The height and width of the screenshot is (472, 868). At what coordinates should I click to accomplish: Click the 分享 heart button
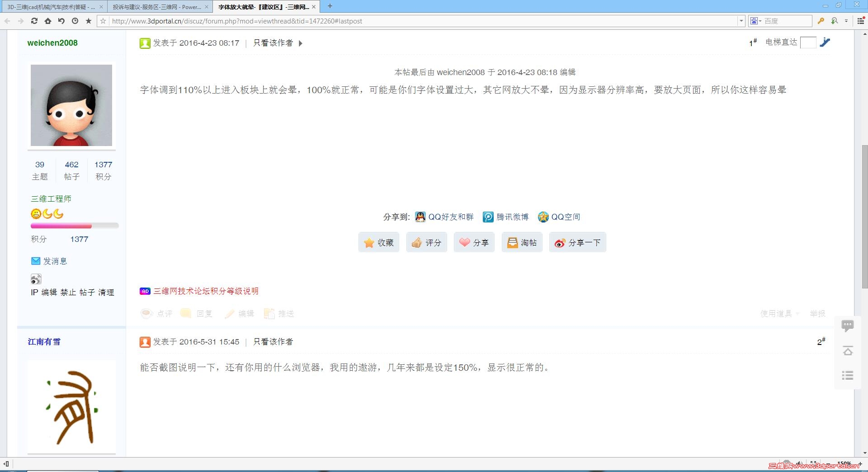(x=474, y=242)
